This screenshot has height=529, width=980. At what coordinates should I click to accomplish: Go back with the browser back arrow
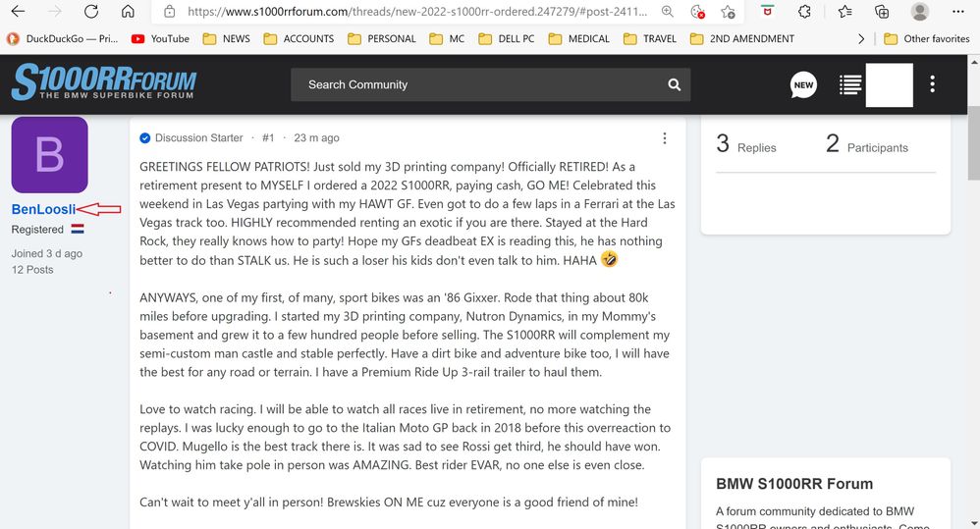click(x=18, y=11)
